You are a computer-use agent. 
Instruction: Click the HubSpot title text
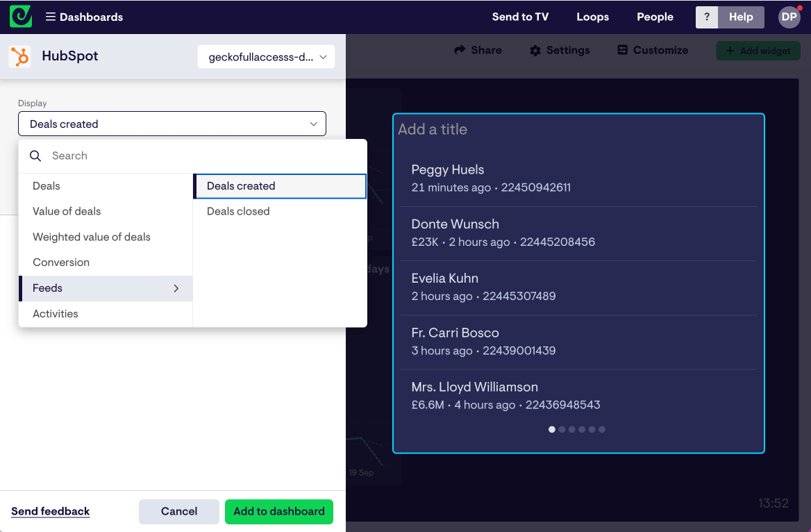click(70, 56)
